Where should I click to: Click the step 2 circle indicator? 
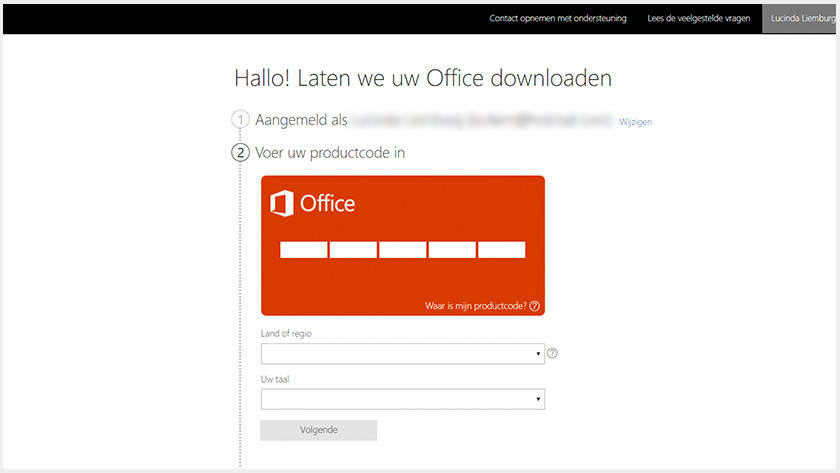point(241,153)
